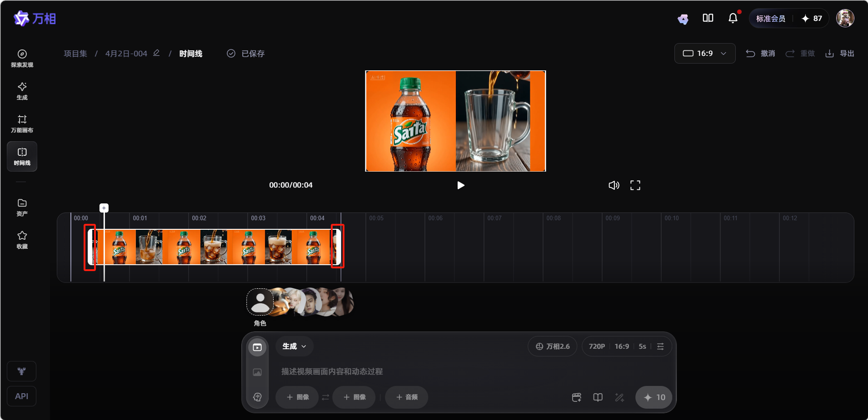Open the 万相2.6 model selector
This screenshot has width=868, height=420.
pyautogui.click(x=552, y=346)
